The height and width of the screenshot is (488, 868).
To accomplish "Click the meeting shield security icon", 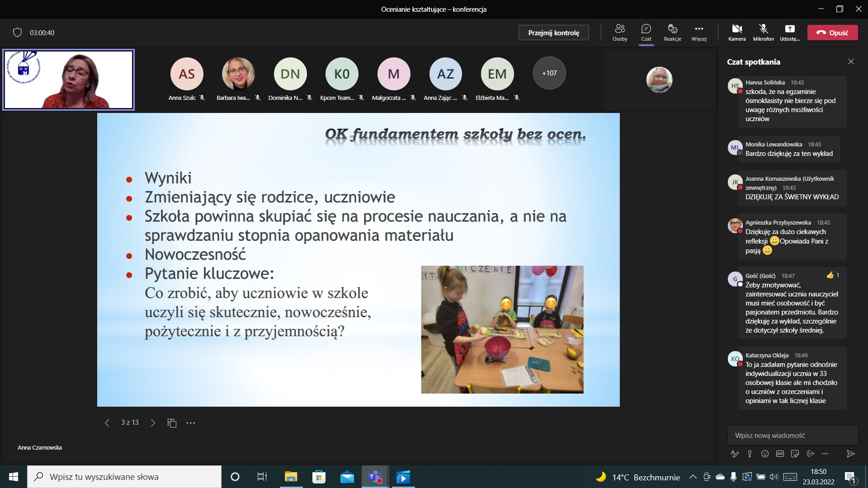I will (x=17, y=33).
